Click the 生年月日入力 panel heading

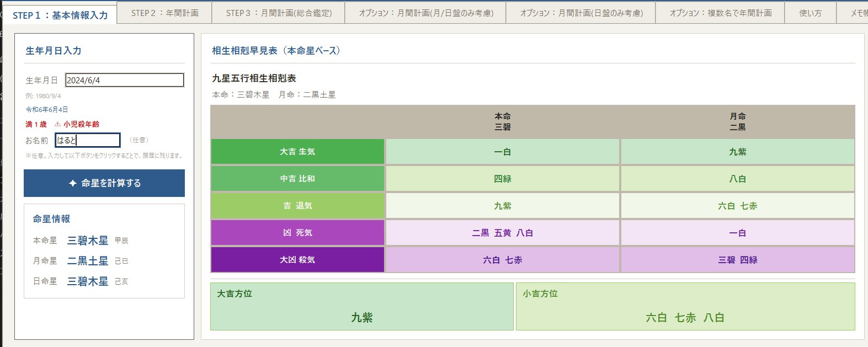(x=54, y=51)
